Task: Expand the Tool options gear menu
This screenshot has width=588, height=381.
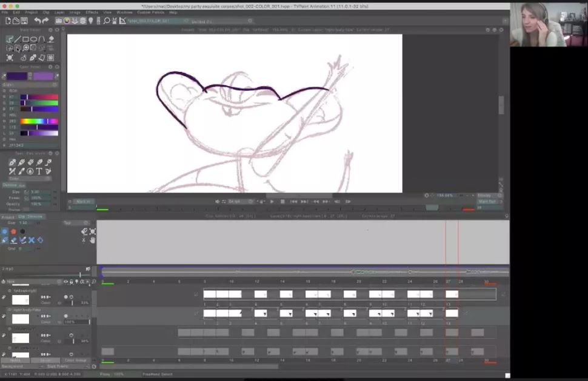Action: tap(51, 153)
